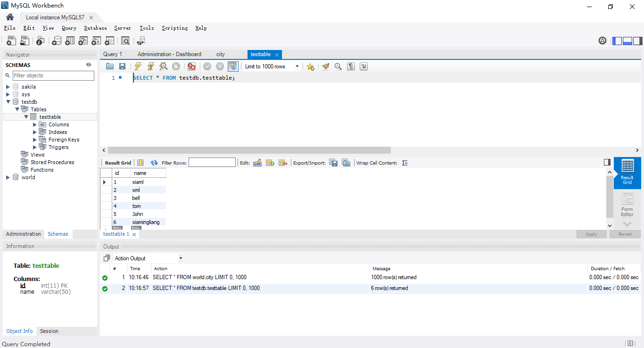The width and height of the screenshot is (644, 348).
Task: Open a script file in editor
Action: coord(110,66)
